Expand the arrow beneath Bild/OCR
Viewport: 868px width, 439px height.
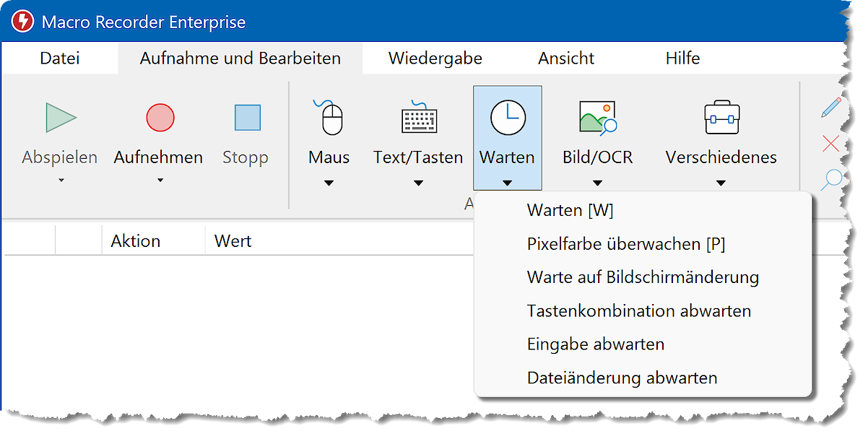click(597, 183)
